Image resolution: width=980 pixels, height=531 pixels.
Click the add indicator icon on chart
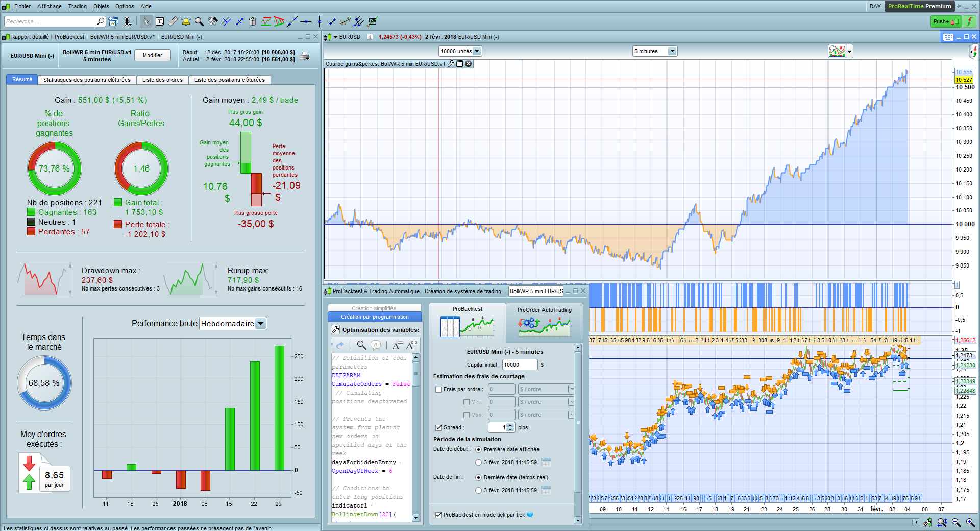pyautogui.click(x=837, y=51)
